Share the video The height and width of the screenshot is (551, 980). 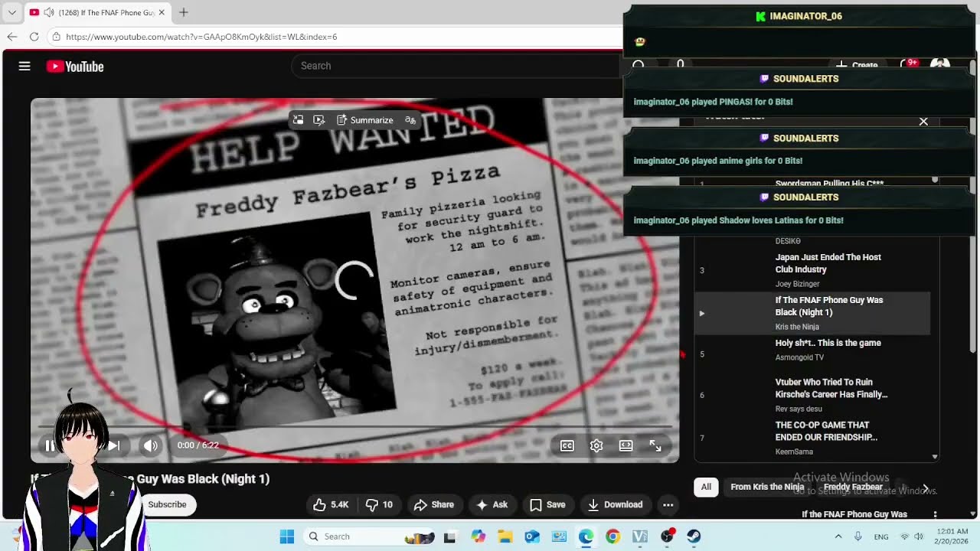[434, 504]
